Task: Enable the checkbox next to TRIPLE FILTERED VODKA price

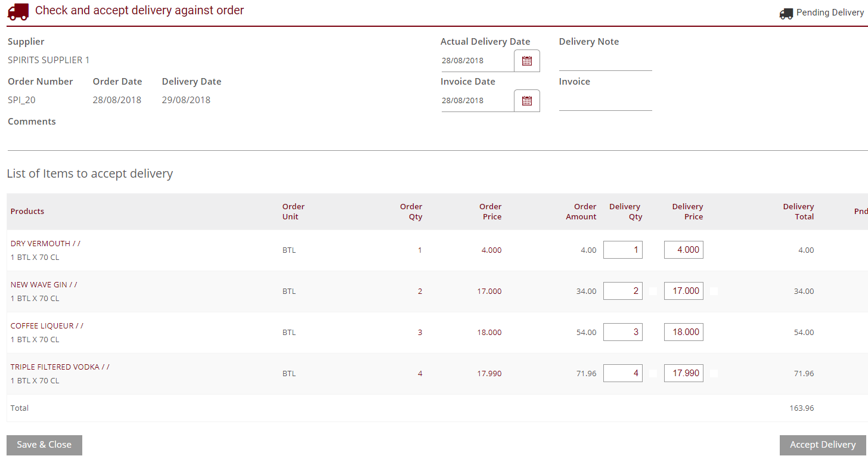Action: tap(714, 373)
